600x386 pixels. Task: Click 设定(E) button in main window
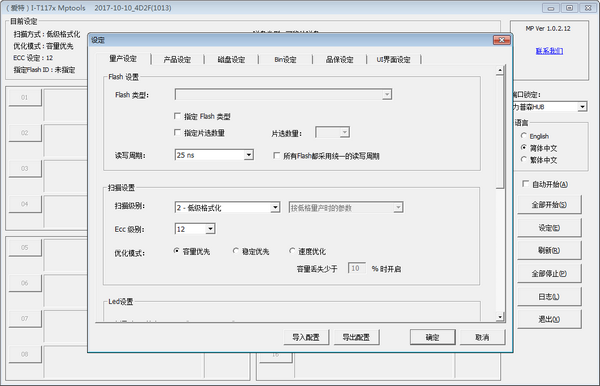pos(549,228)
